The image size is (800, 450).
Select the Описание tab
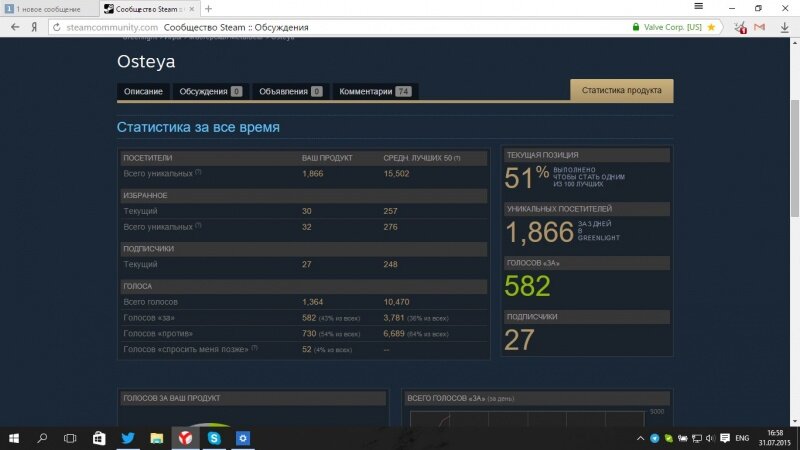(143, 91)
